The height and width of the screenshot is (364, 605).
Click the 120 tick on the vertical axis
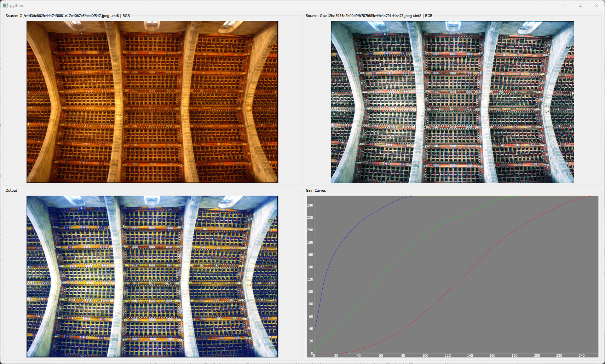310,280
